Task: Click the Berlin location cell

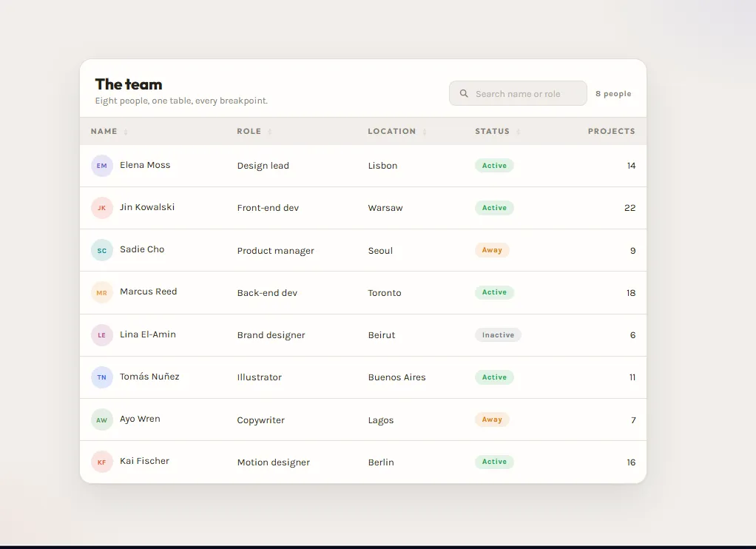Action: [x=381, y=462]
